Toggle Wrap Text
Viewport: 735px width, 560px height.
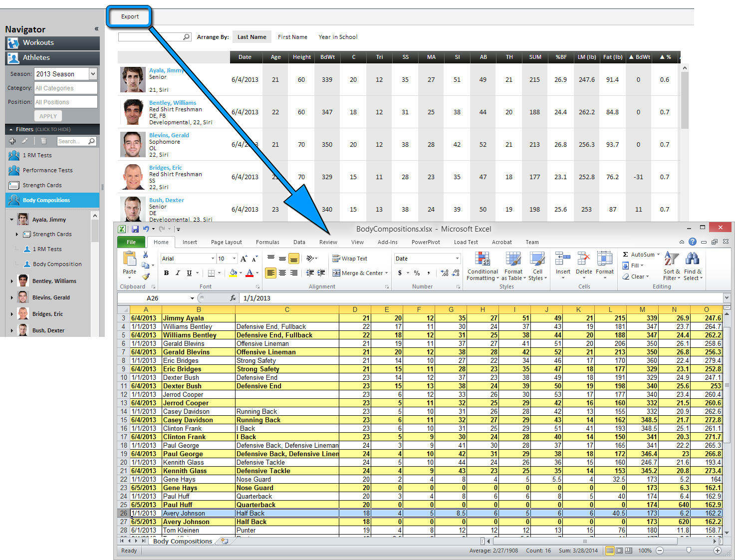[350, 259]
